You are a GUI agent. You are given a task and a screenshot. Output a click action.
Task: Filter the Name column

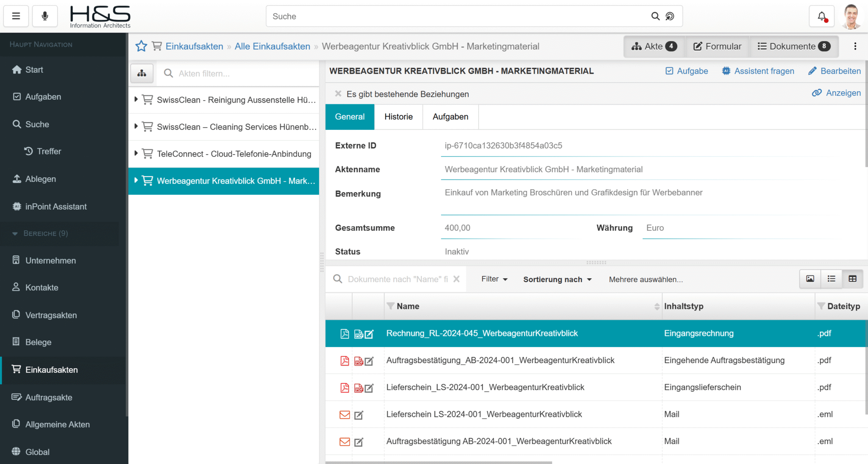391,306
